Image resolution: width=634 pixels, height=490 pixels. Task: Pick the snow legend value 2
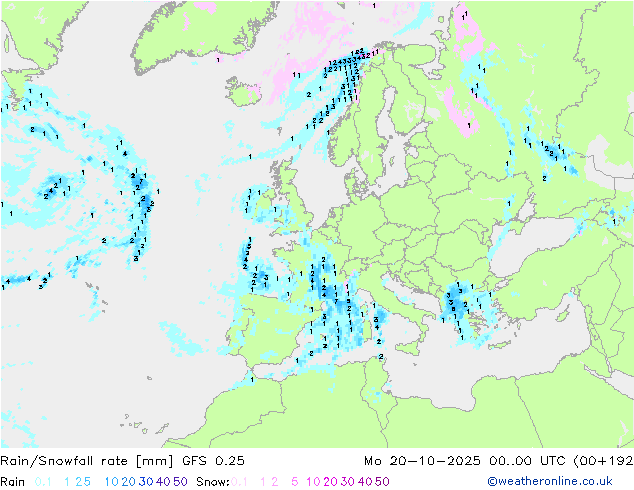(x=275, y=482)
